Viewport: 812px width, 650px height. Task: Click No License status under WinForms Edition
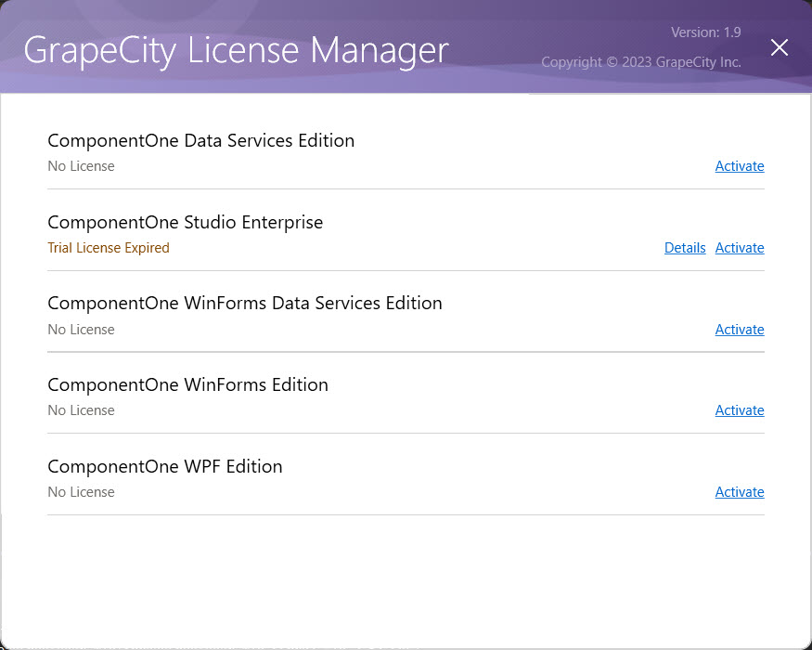(x=82, y=410)
